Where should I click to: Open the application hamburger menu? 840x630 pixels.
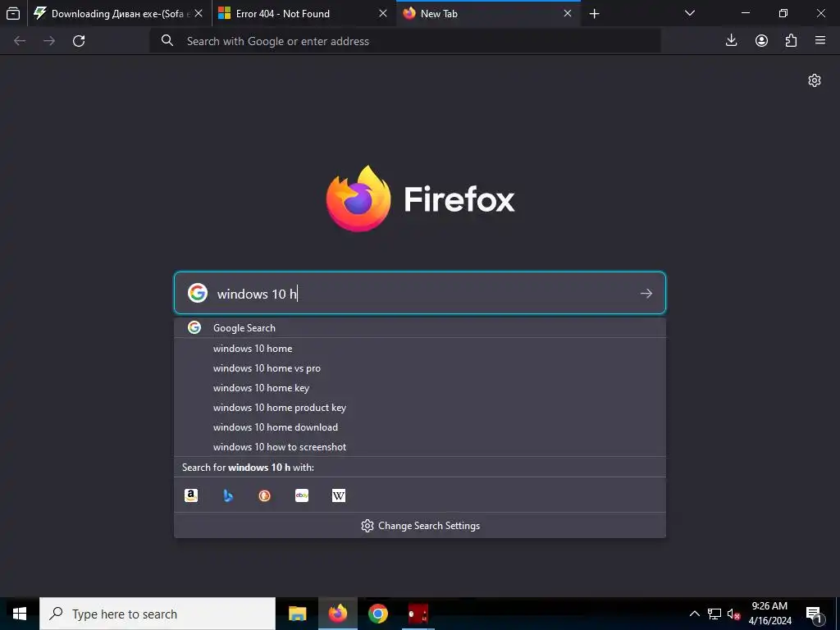(x=820, y=40)
